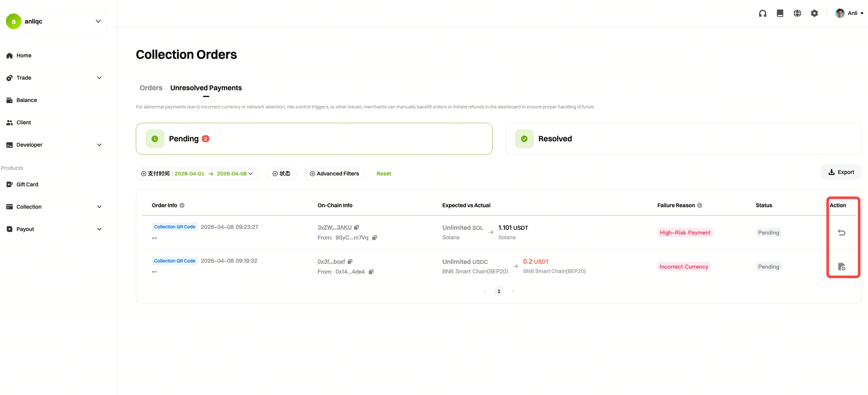Screen dimensions: 868x395
Task: Open the settings gear icon
Action: [x=814, y=13]
